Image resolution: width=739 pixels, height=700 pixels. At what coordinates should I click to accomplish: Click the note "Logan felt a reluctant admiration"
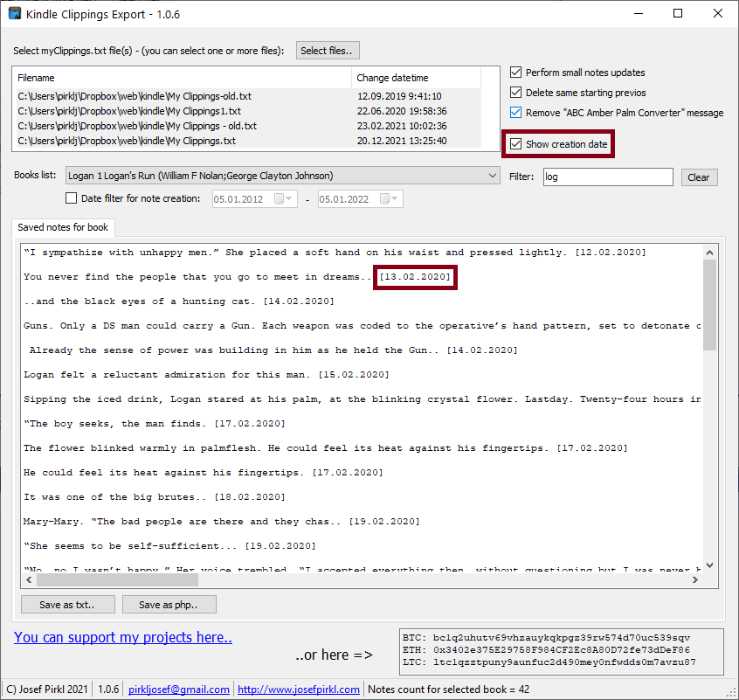(206, 375)
